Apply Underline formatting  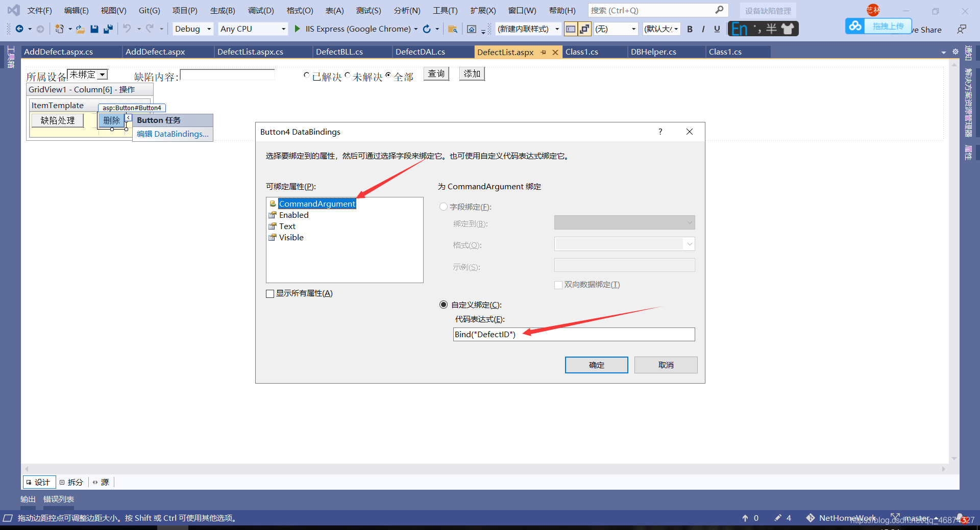[x=717, y=29]
